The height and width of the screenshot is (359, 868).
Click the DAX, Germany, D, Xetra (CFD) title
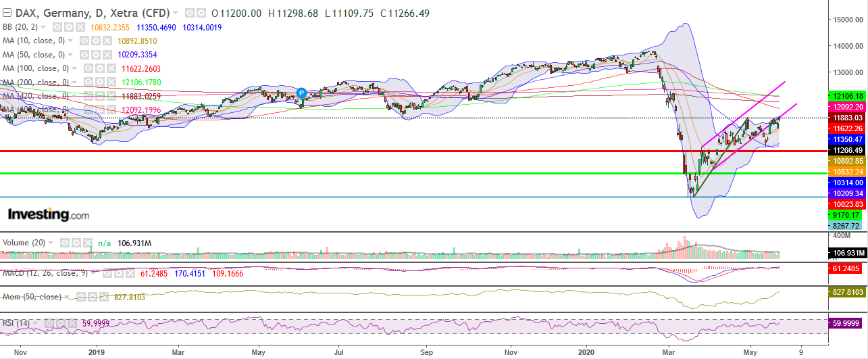(93, 14)
